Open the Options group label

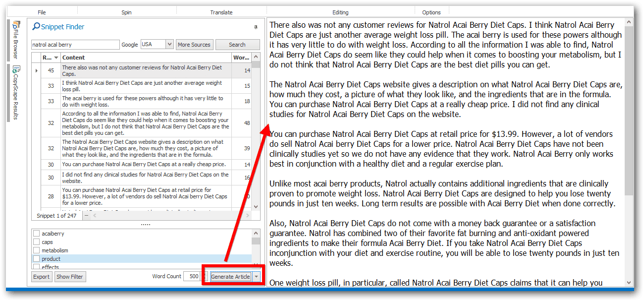(431, 12)
